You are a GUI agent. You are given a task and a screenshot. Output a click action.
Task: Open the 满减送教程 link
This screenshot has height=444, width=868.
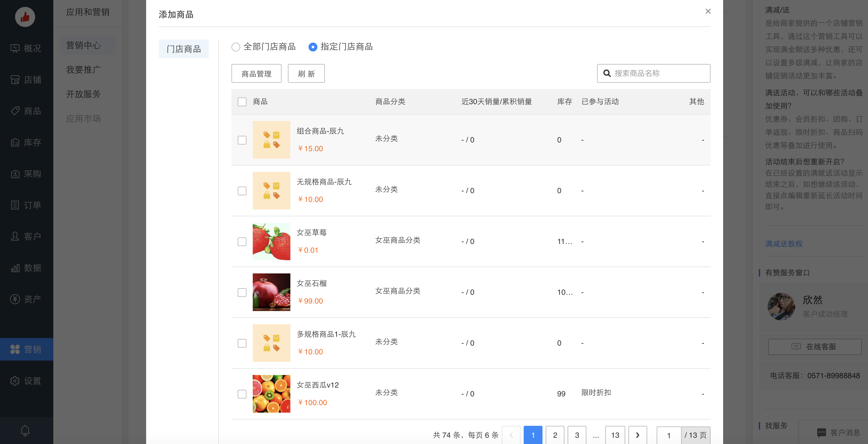784,244
